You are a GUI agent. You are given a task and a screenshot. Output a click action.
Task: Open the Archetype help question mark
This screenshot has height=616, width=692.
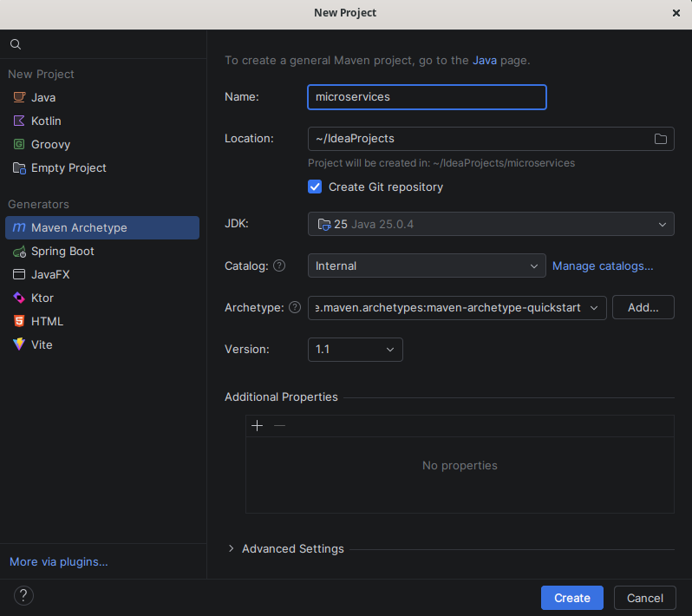tap(295, 307)
